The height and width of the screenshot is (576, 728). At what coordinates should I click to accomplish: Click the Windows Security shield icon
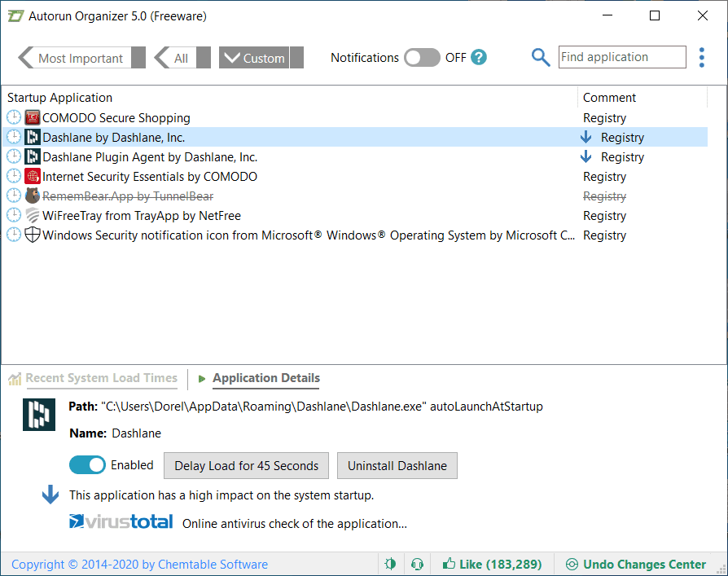click(x=33, y=235)
